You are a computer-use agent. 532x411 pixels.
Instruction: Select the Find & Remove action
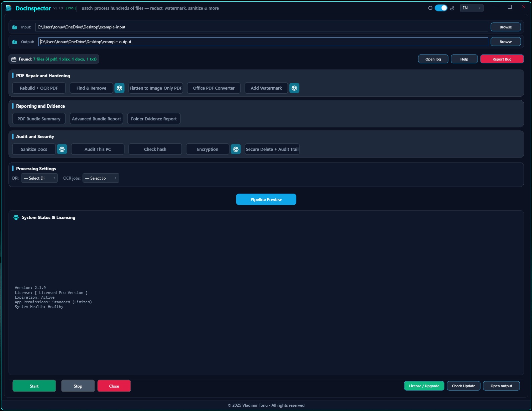tap(91, 88)
